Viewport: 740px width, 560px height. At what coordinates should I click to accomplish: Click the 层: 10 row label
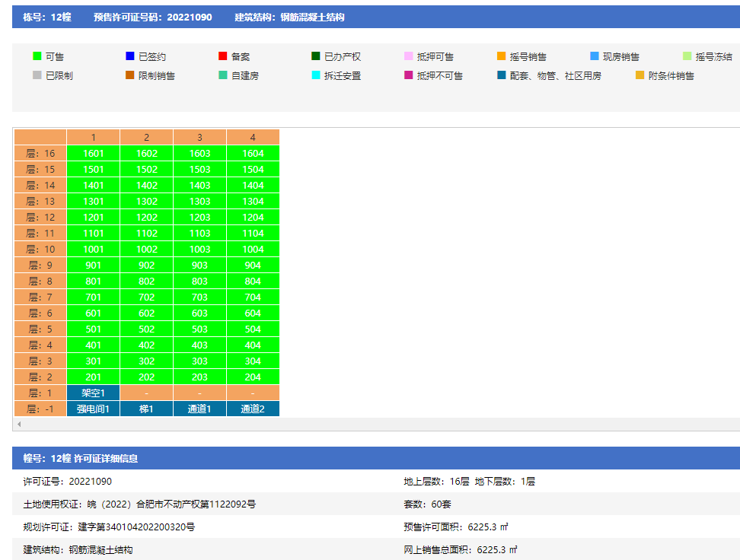point(40,249)
